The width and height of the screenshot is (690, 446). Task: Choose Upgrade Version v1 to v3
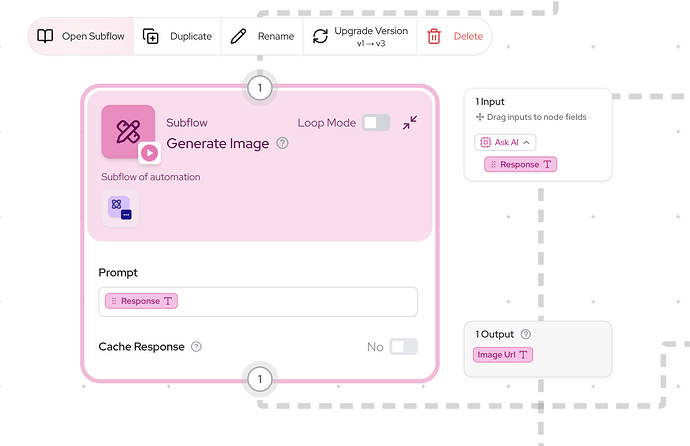(360, 36)
